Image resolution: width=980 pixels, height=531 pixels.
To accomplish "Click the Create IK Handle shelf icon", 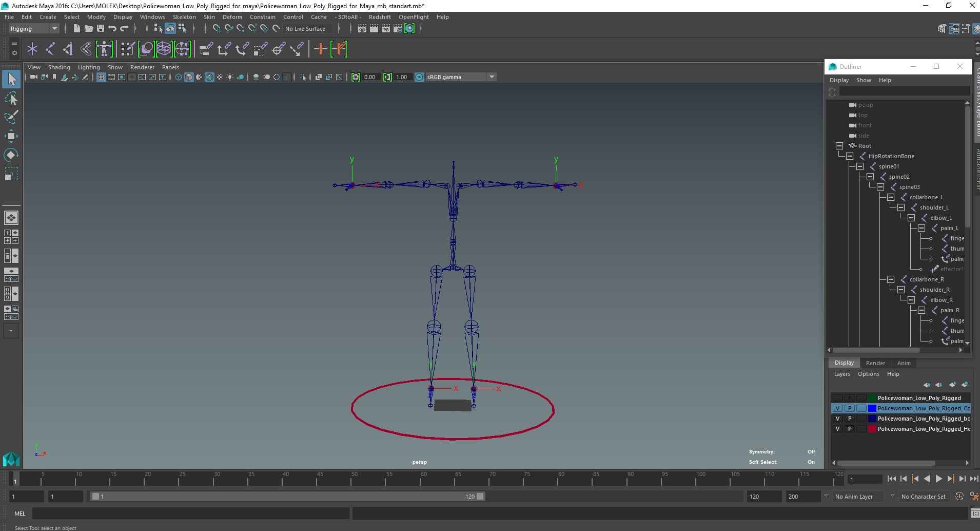I will click(68, 49).
